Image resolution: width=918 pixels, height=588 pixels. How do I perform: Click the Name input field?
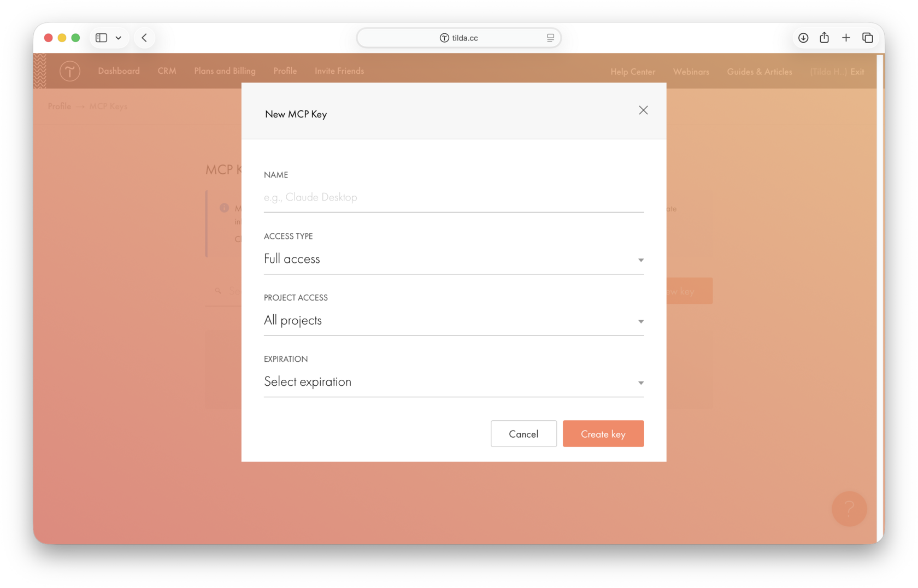tap(454, 197)
